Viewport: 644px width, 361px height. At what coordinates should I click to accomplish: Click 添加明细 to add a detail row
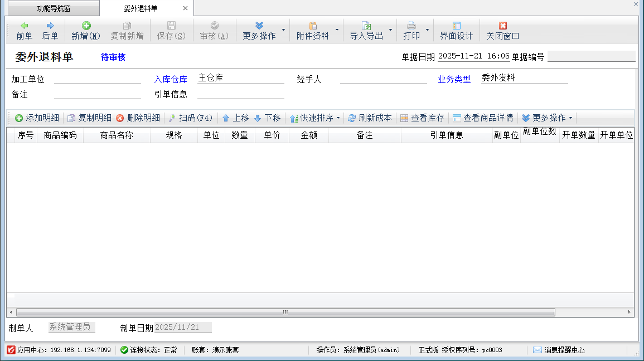coord(37,118)
